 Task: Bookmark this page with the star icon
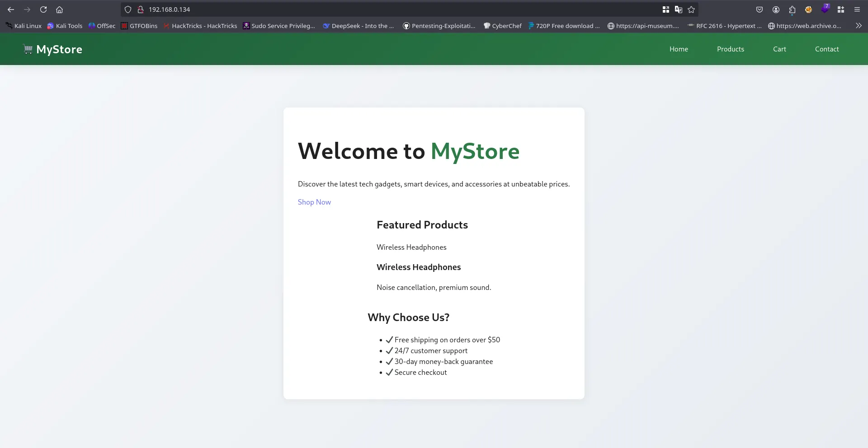click(691, 9)
